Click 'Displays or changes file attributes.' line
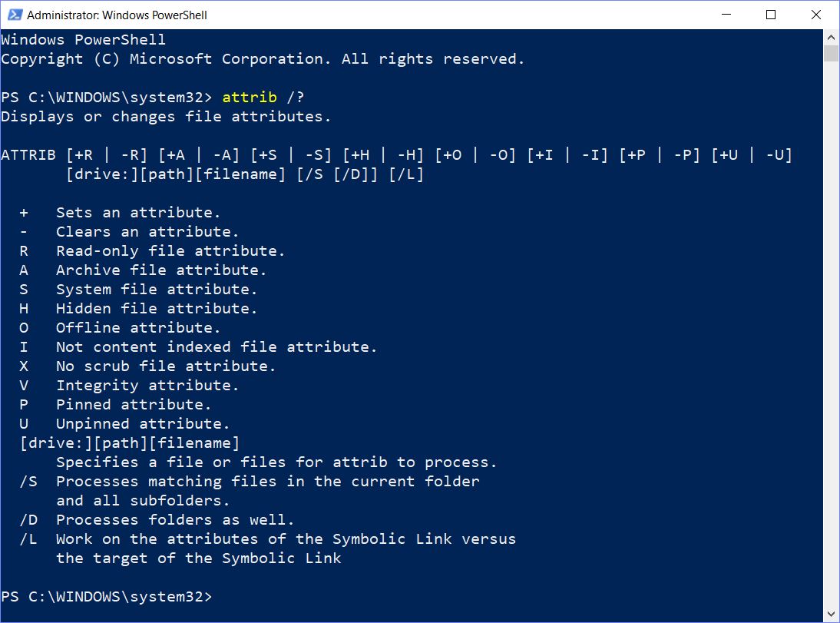The height and width of the screenshot is (623, 840). (166, 116)
